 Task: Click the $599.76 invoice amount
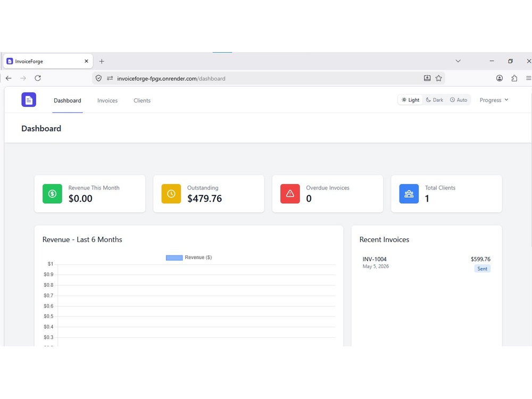click(x=480, y=259)
